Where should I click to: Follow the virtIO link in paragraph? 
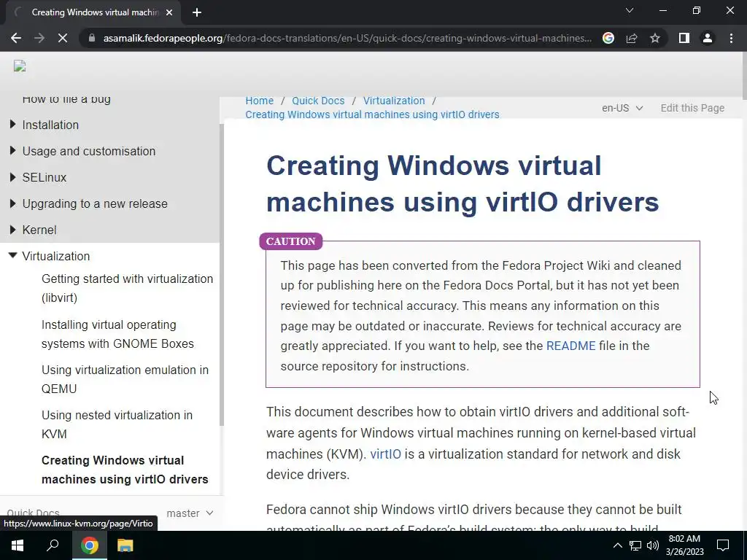point(385,454)
